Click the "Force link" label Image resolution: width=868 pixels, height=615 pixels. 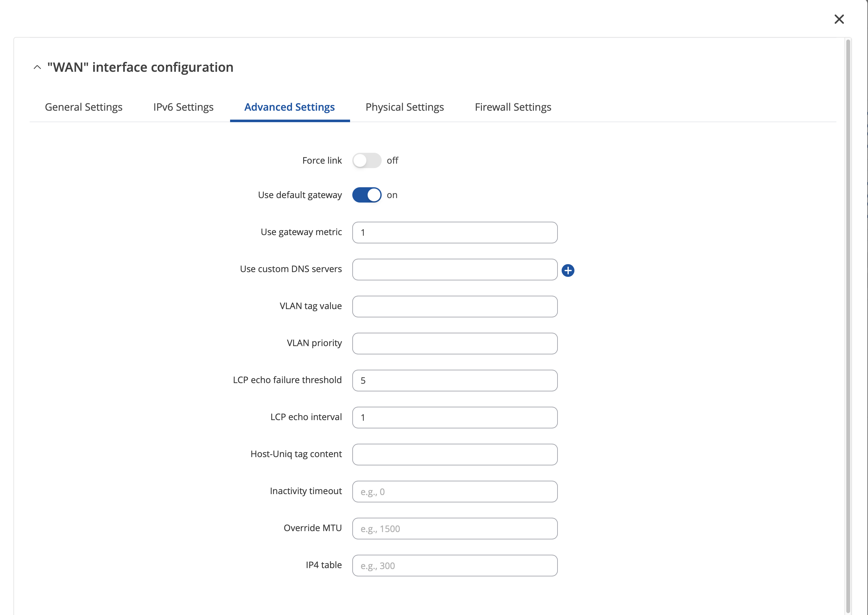[x=322, y=160]
